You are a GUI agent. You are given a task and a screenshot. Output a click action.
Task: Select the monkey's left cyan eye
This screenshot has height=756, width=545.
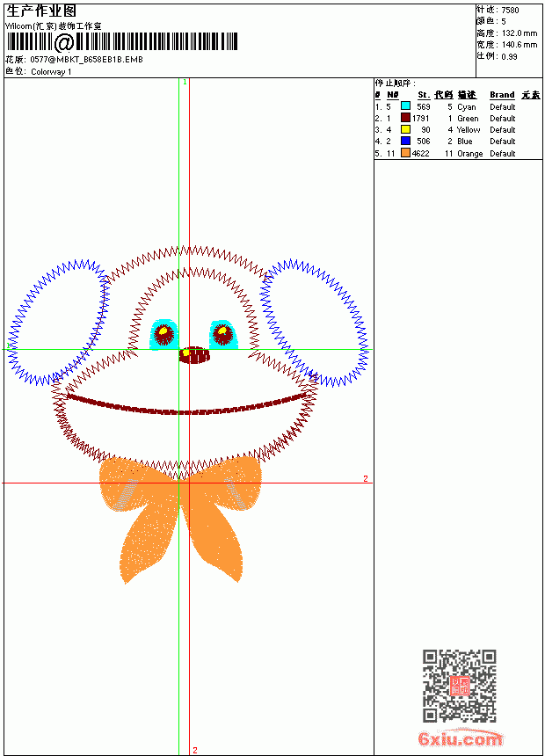163,334
